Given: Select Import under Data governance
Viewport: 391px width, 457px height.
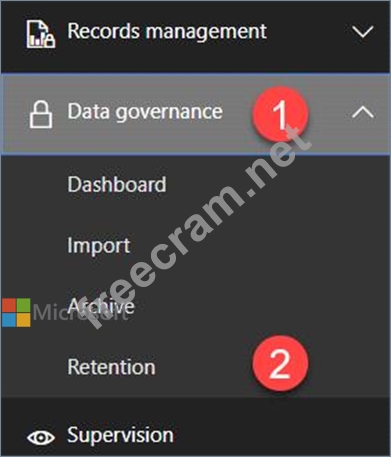Looking at the screenshot, I should pos(99,246).
